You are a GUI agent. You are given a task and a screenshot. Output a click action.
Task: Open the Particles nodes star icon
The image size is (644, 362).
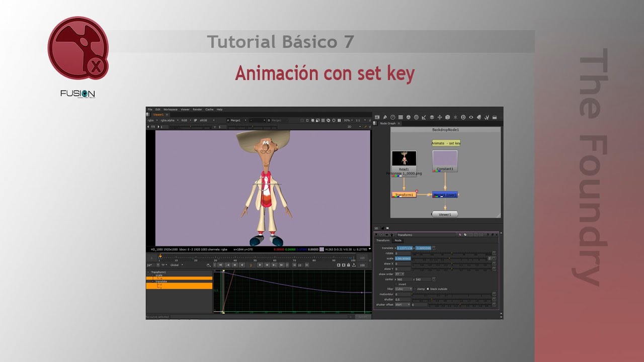455,117
